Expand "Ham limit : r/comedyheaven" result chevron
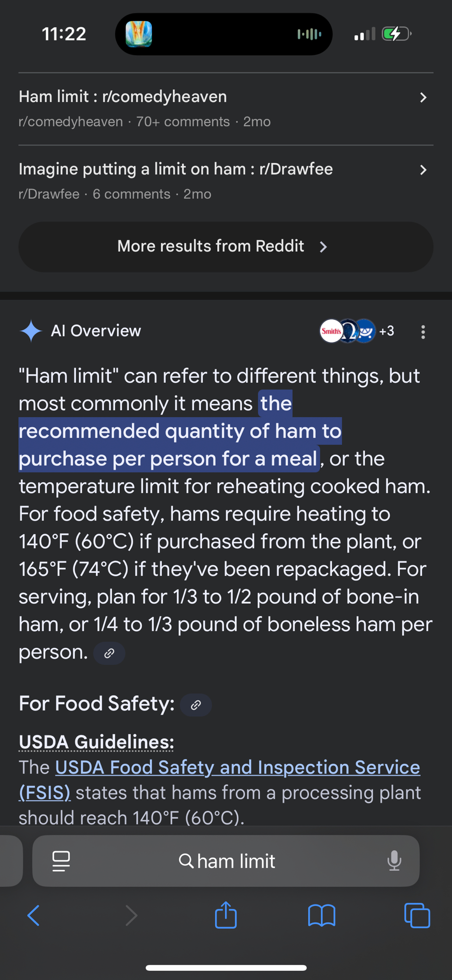Viewport: 452px width, 980px height. 423,98
